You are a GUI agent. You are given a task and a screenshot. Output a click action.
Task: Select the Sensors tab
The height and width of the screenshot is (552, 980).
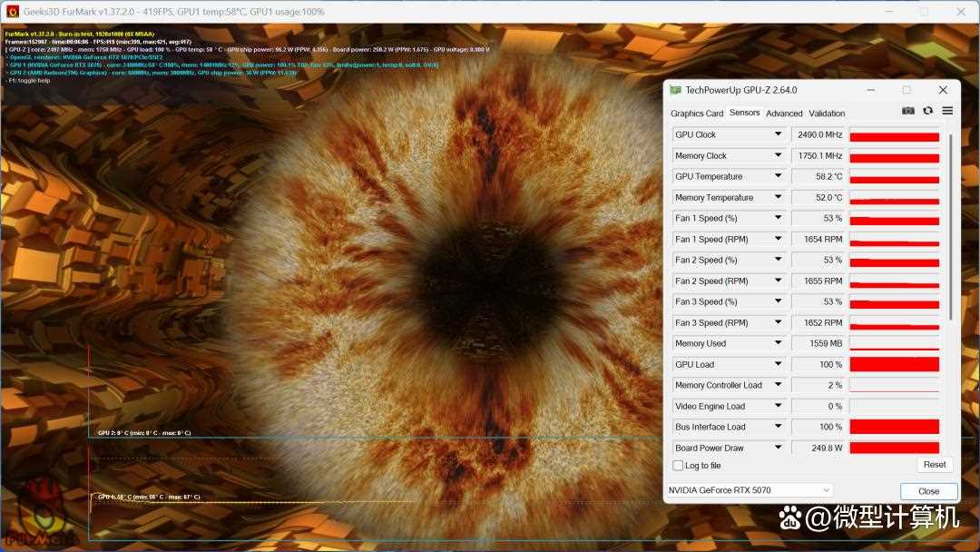point(744,113)
